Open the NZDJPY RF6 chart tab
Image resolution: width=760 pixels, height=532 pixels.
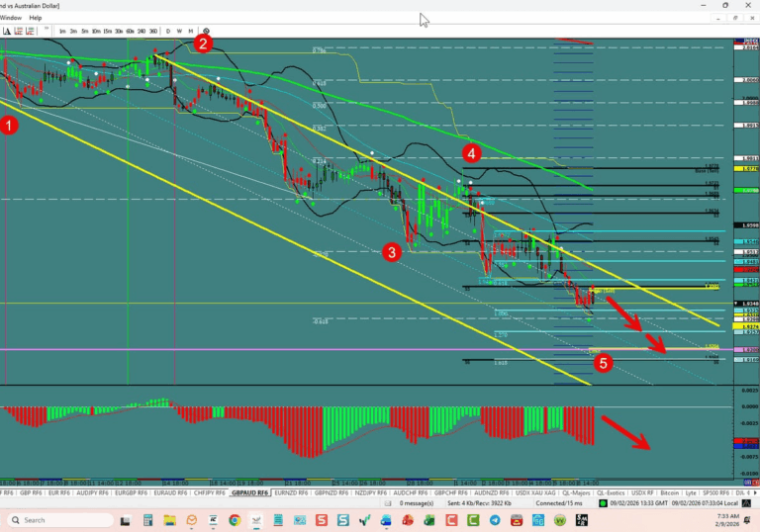[371, 492]
